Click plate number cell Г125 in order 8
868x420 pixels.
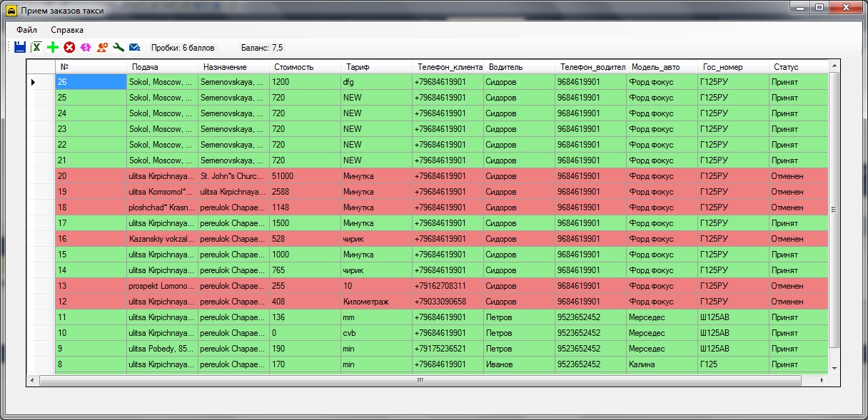(733, 364)
